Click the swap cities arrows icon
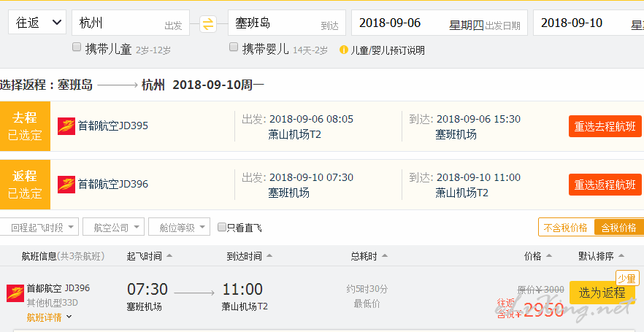Screen dimensions: 644x332 click(208, 24)
